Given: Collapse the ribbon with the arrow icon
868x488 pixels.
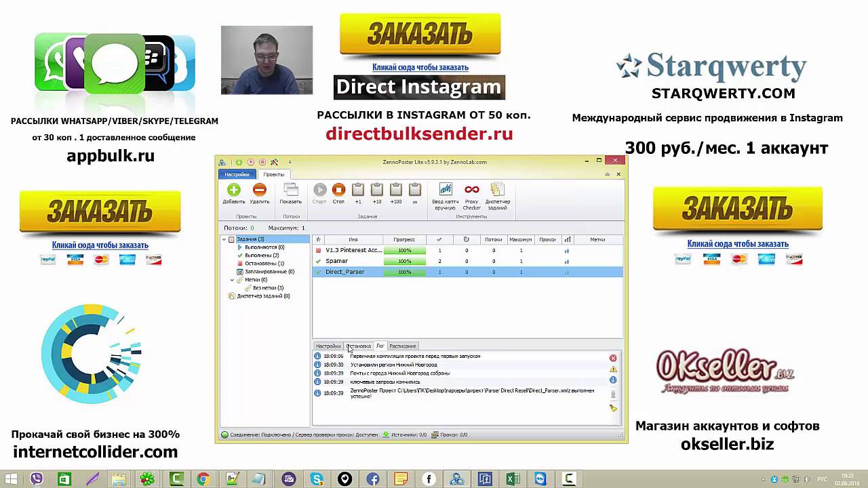Looking at the screenshot, I should [x=608, y=174].
